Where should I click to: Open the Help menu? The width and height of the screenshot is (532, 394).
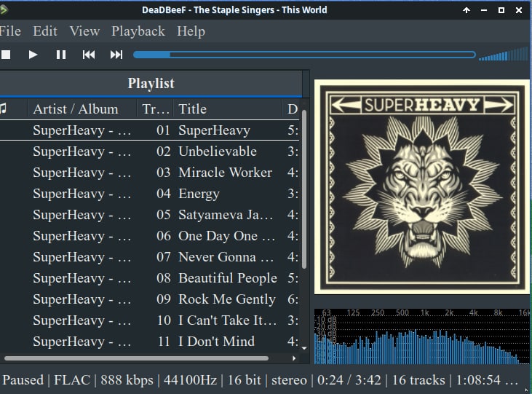coord(191,31)
